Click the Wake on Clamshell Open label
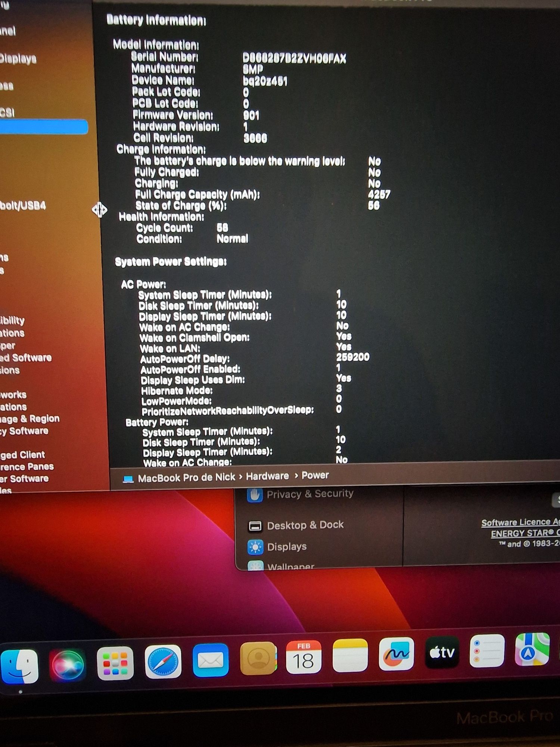 195,338
